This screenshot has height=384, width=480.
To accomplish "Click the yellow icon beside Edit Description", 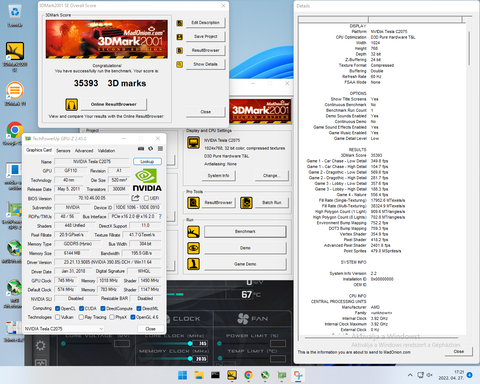I will pos(180,23).
